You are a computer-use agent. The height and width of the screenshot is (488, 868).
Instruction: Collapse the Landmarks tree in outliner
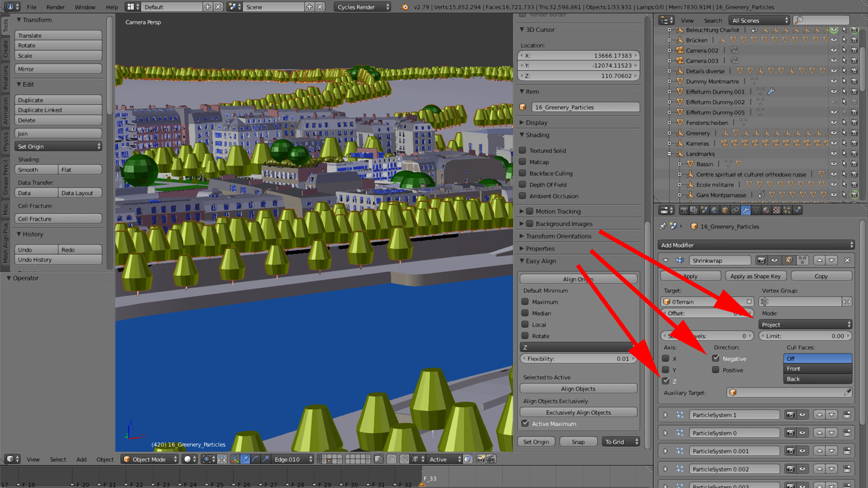click(x=670, y=154)
